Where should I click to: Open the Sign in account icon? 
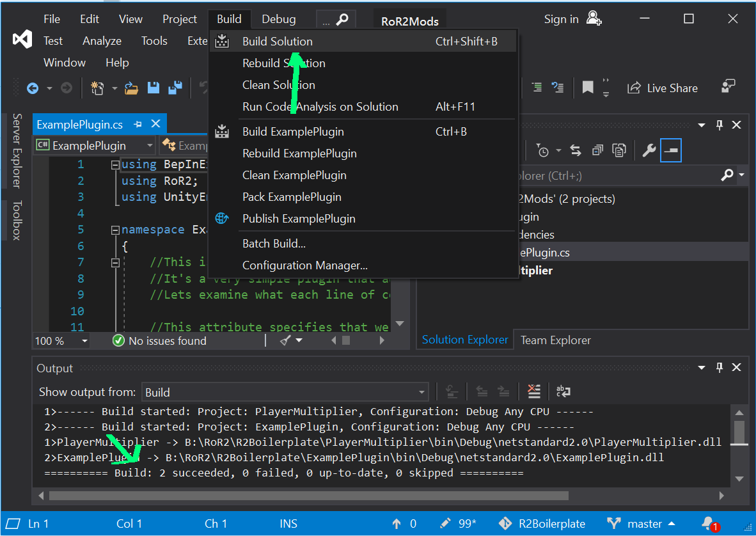[x=594, y=19]
